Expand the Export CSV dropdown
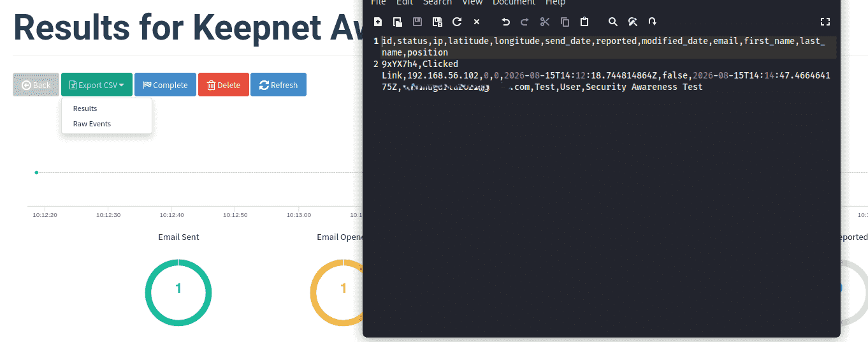The image size is (868, 342). [x=97, y=85]
